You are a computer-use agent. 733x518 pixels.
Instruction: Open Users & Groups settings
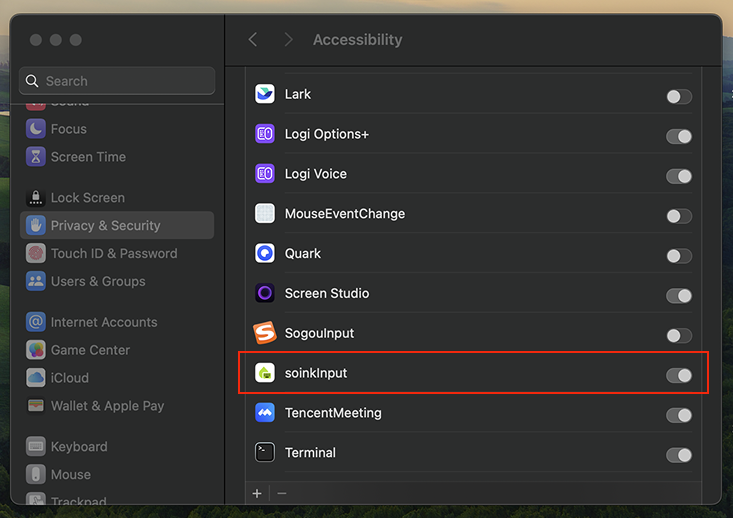117,281
